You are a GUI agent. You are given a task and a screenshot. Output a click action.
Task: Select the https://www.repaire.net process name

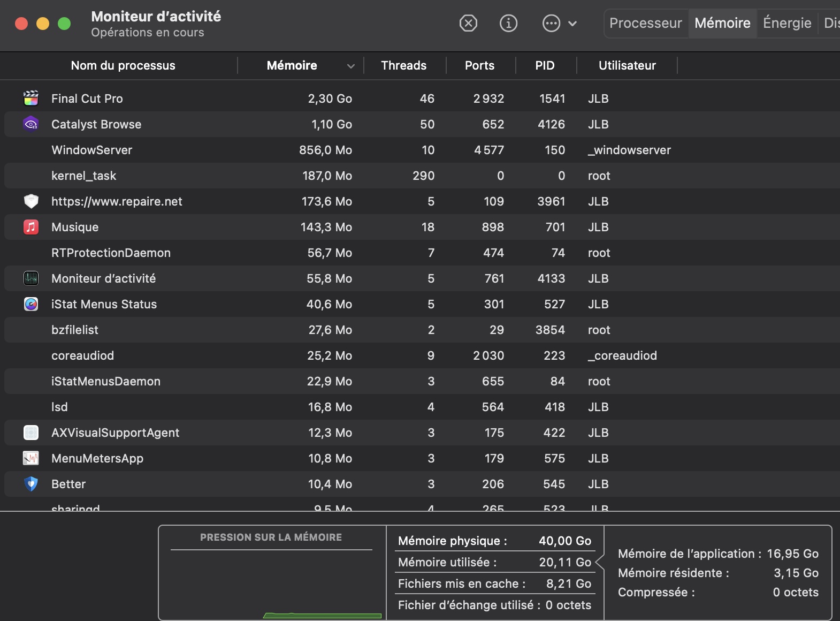pyautogui.click(x=117, y=201)
